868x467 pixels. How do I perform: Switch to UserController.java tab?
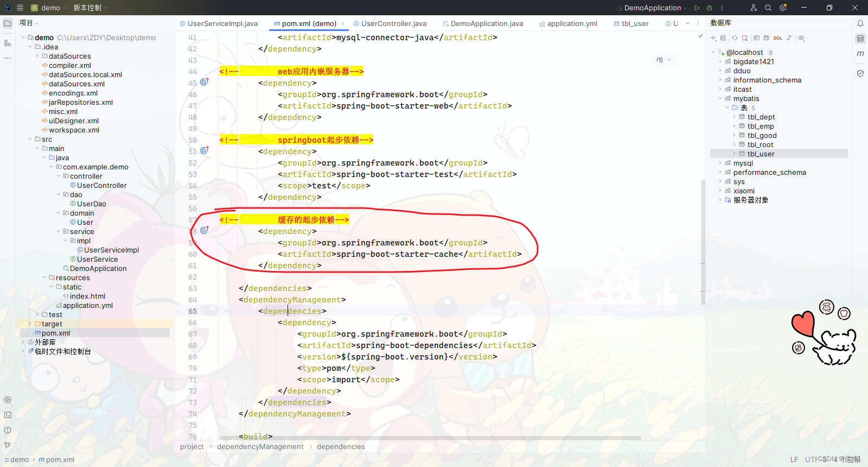[x=390, y=23]
